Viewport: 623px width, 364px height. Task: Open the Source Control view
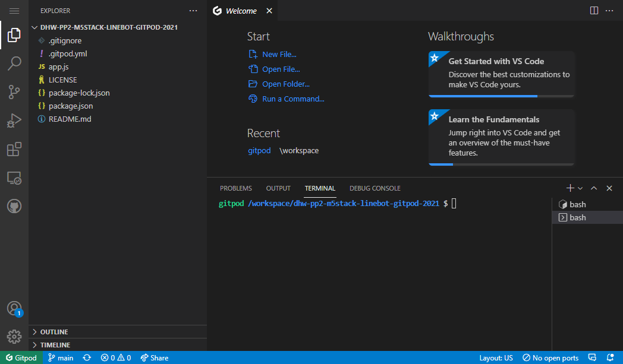[14, 92]
